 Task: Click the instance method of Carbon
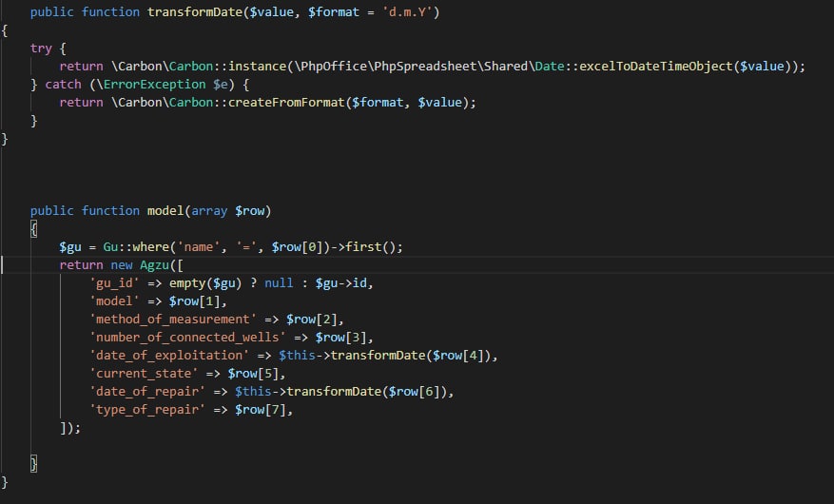pos(257,67)
